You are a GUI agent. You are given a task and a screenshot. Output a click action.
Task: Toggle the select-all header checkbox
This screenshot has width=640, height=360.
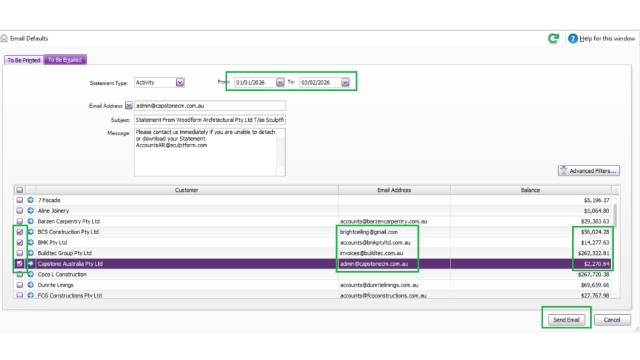click(x=20, y=190)
